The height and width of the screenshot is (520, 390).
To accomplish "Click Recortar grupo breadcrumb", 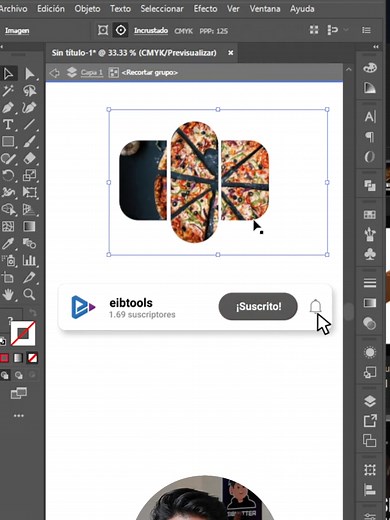I will click(x=150, y=73).
